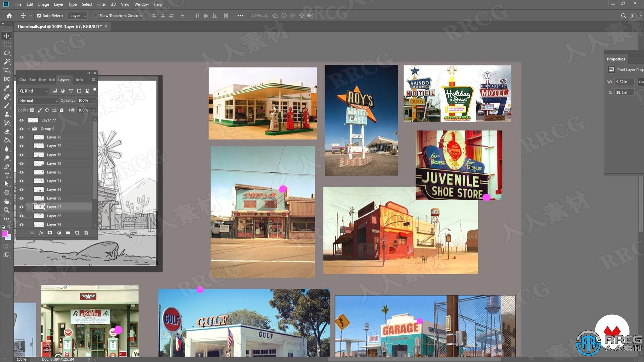Toggle visibility of Layer 74
Image resolution: width=644 pixels, height=362 pixels.
click(x=22, y=155)
